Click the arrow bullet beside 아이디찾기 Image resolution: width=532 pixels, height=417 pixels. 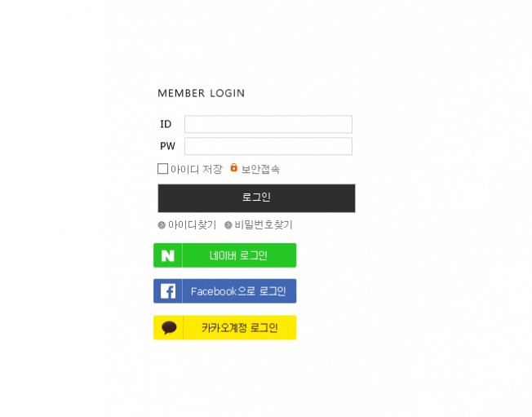[x=162, y=225]
